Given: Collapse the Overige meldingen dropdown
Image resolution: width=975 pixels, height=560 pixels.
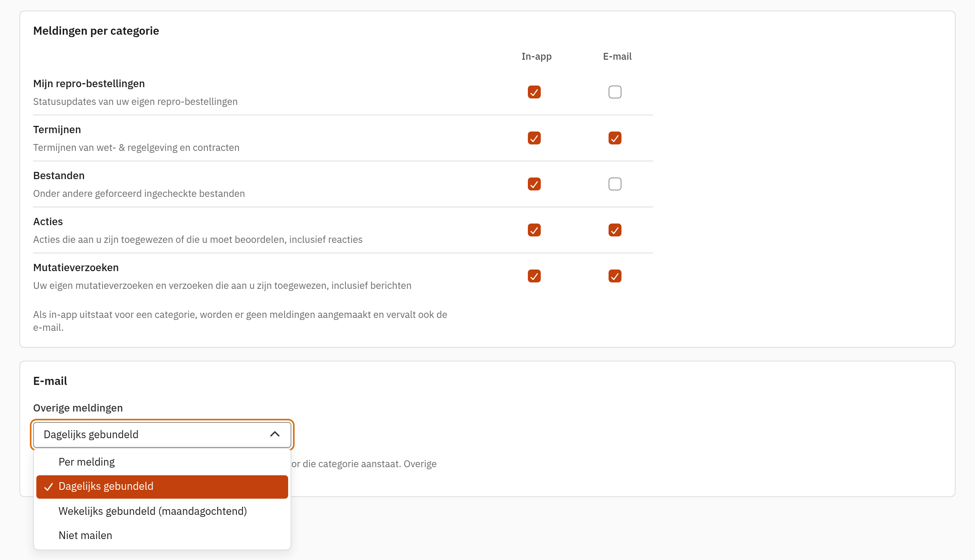Looking at the screenshot, I should (162, 435).
